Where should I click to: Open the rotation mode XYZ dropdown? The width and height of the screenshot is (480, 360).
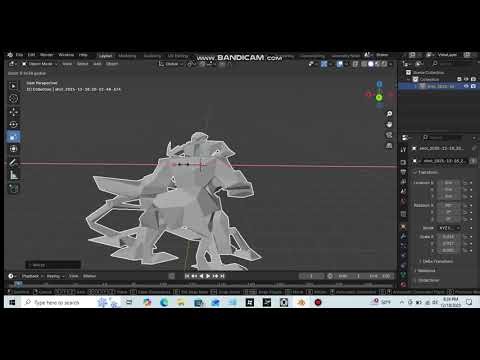(449, 228)
